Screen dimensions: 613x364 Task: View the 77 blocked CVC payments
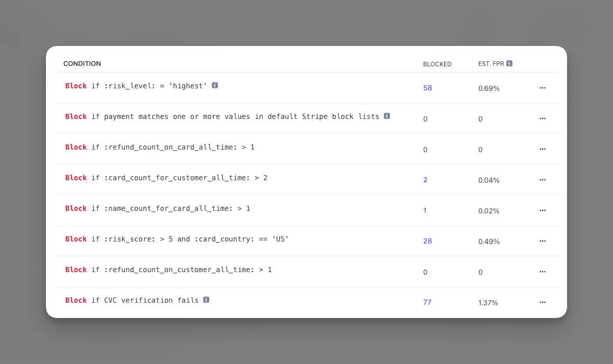click(x=427, y=302)
